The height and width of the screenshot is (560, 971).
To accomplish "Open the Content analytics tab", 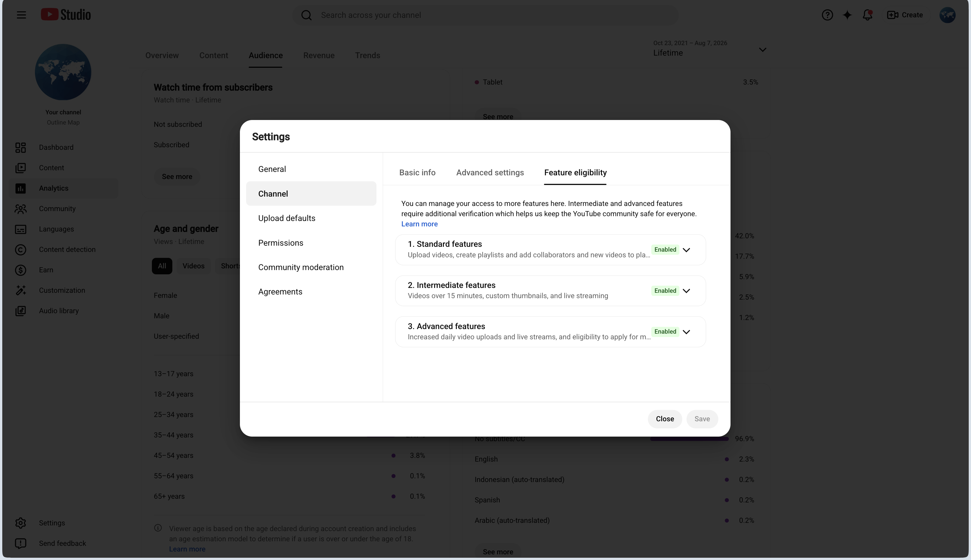I will 214,55.
